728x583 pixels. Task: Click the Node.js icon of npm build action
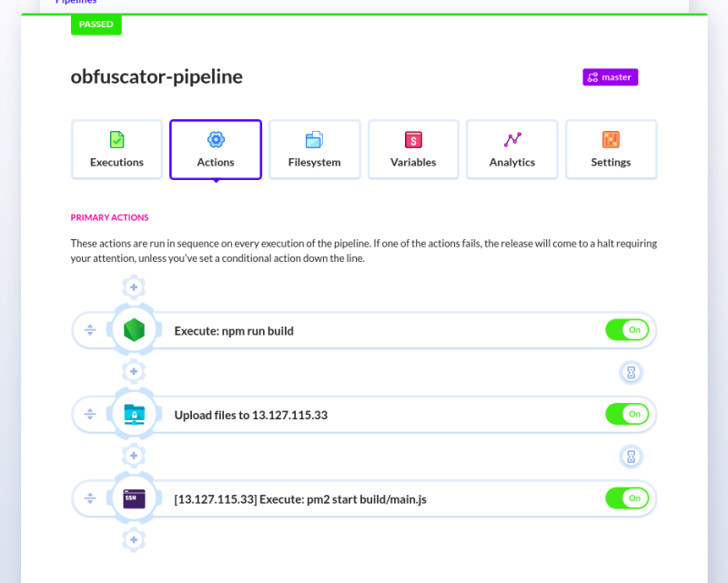[134, 330]
